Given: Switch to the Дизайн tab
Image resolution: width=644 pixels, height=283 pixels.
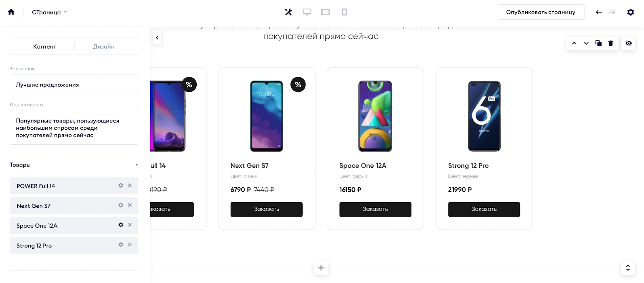Looking at the screenshot, I should click(104, 46).
